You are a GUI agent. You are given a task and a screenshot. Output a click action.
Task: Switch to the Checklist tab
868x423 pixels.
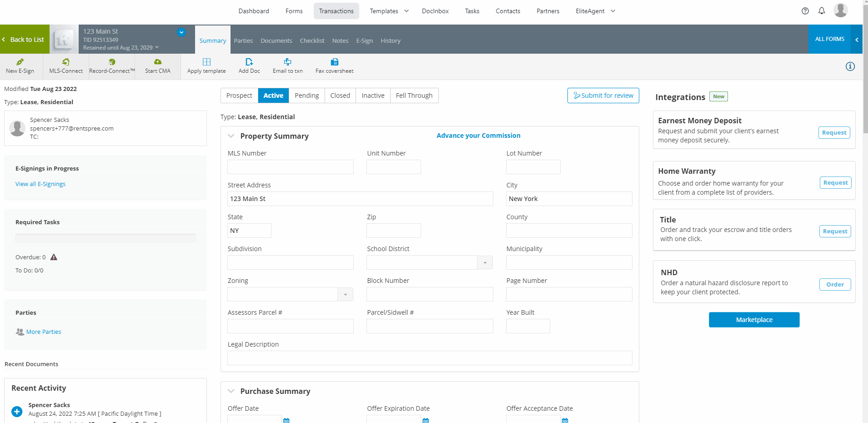[312, 40]
